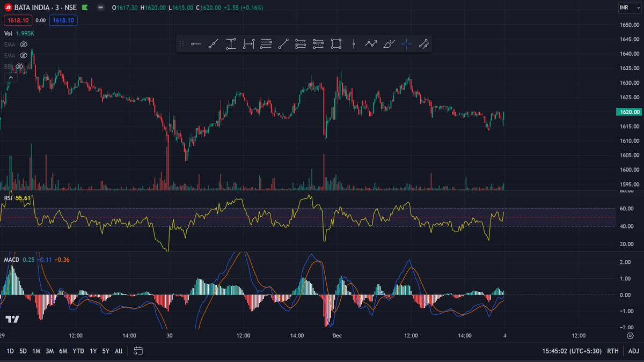Select the Vol indicator label
The image size is (644, 362).
[9, 33]
